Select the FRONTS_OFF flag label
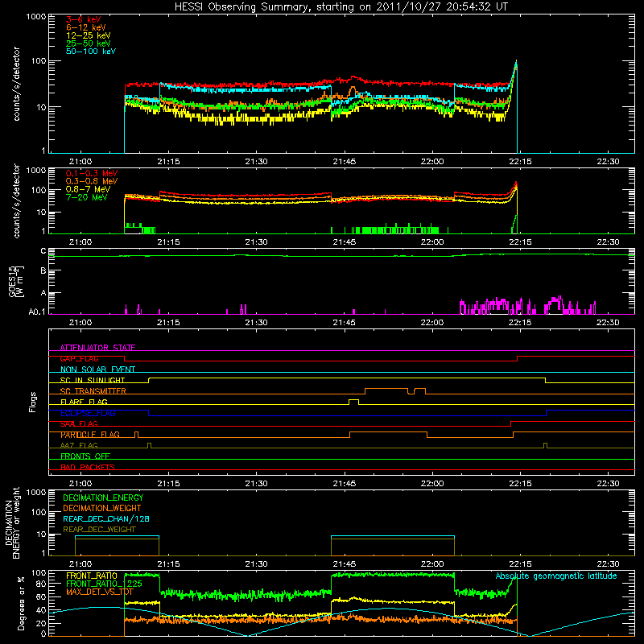Viewport: 644px width, 644px height. [85, 456]
